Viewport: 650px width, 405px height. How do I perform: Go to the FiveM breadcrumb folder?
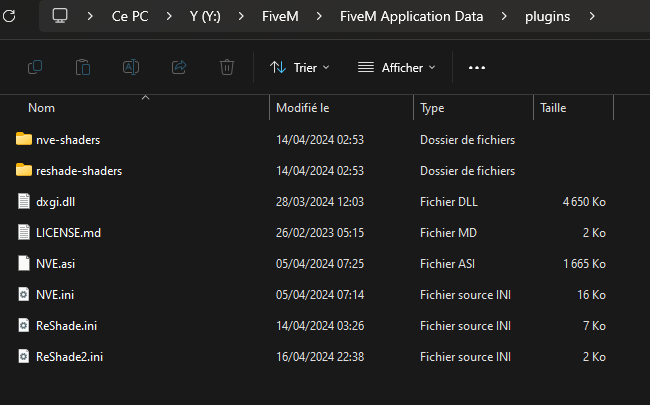280,17
